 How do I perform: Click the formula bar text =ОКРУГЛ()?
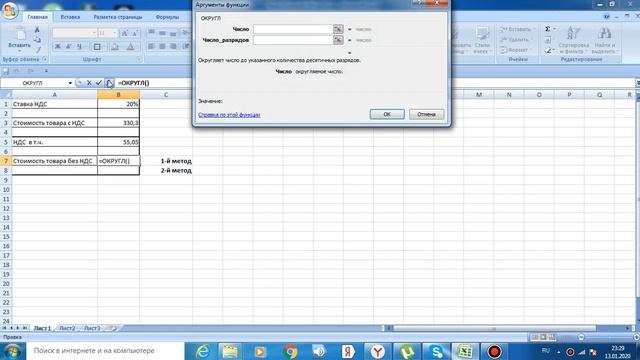tap(134, 83)
